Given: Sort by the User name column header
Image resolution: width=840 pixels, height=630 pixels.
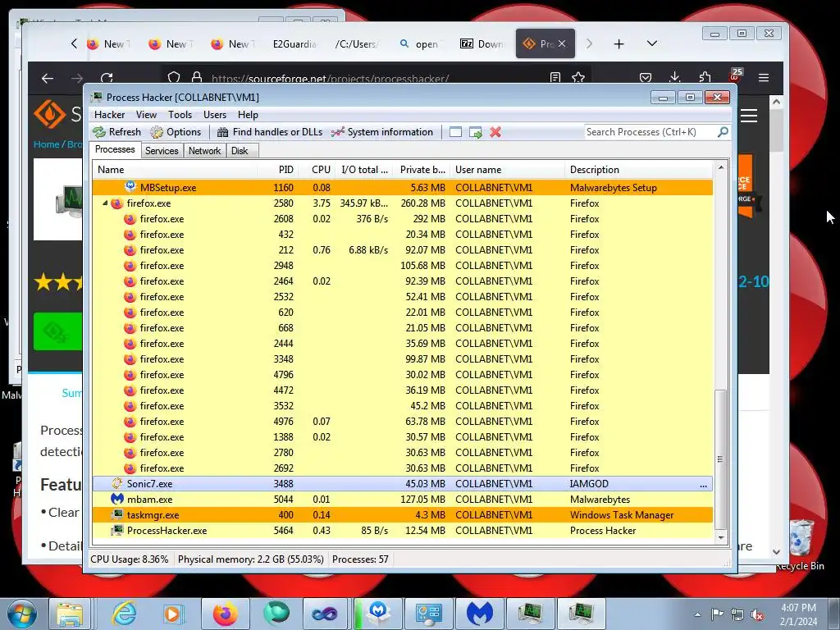Looking at the screenshot, I should (507, 170).
